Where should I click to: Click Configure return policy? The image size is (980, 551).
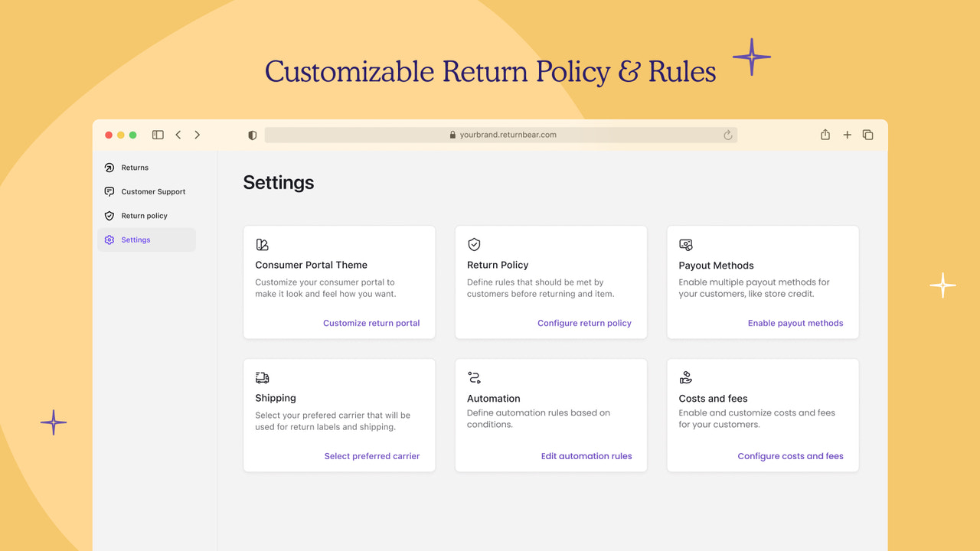tap(584, 323)
